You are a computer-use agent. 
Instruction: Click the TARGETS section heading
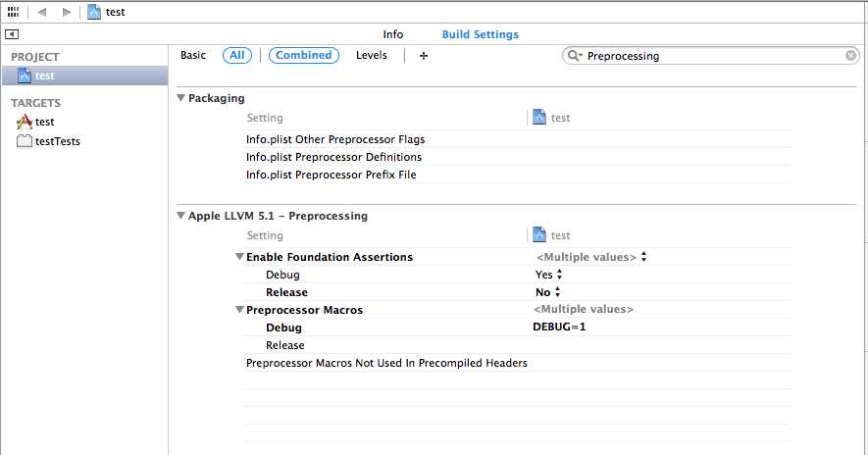(x=35, y=102)
